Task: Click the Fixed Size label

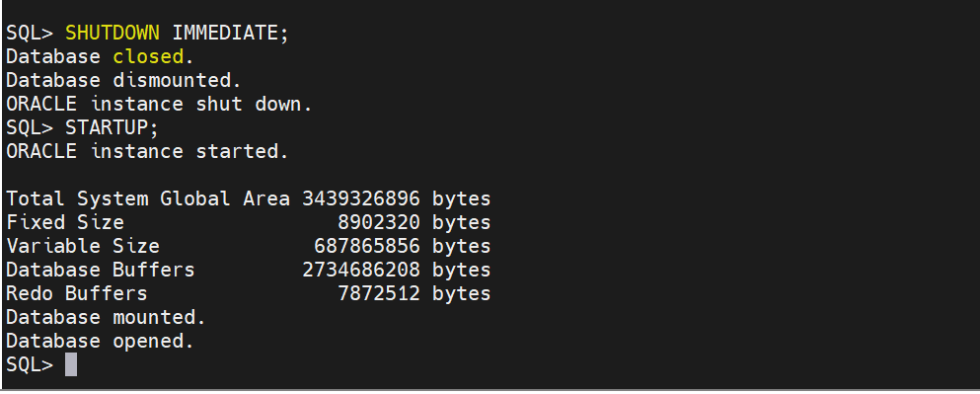Action: click(x=65, y=222)
